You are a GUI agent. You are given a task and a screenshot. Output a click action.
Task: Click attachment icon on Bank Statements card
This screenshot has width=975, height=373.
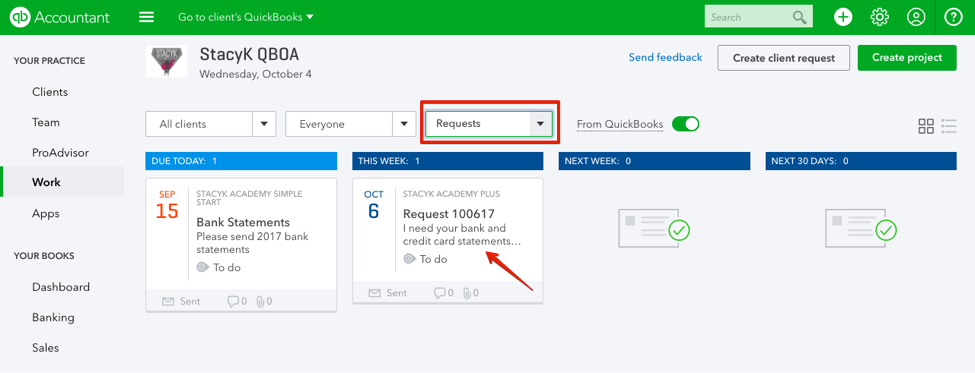(261, 302)
